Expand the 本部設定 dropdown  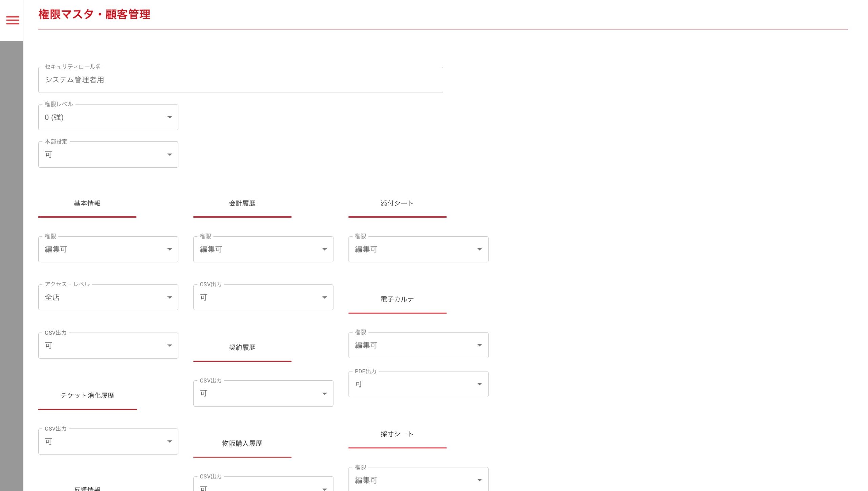pyautogui.click(x=108, y=155)
